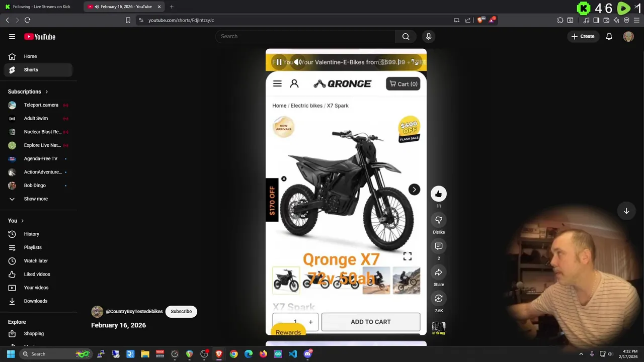Open File Explorer from taskbar
The height and width of the screenshot is (362, 644).
coord(145,354)
